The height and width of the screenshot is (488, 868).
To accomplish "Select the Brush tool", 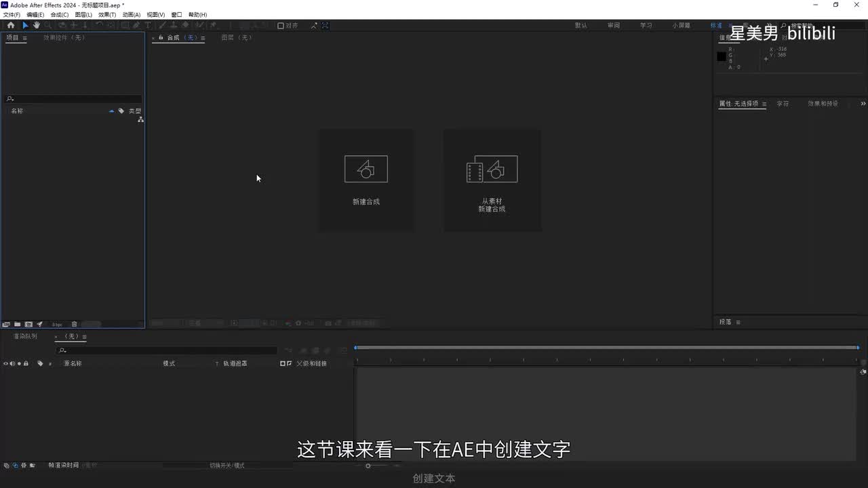I will [163, 25].
